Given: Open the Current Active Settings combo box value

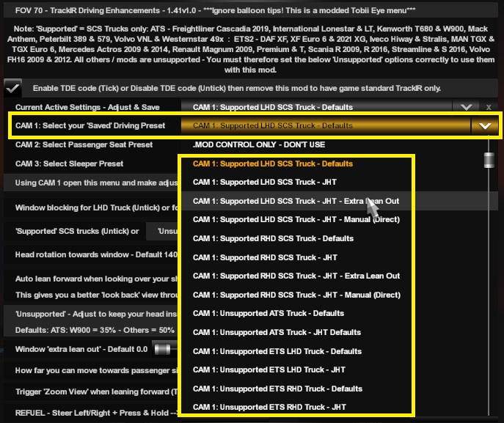Looking at the screenshot, I should [x=317, y=107].
